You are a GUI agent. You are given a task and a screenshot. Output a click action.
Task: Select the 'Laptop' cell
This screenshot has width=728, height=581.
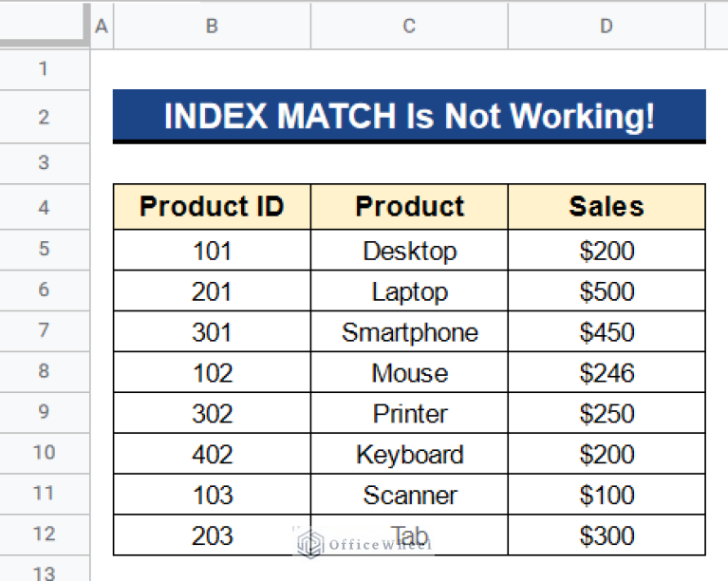(409, 291)
